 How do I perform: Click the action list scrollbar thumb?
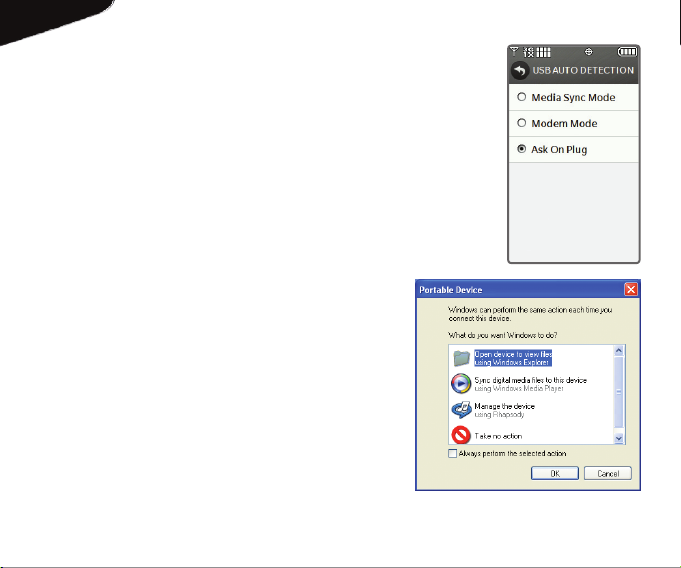pos(619,392)
